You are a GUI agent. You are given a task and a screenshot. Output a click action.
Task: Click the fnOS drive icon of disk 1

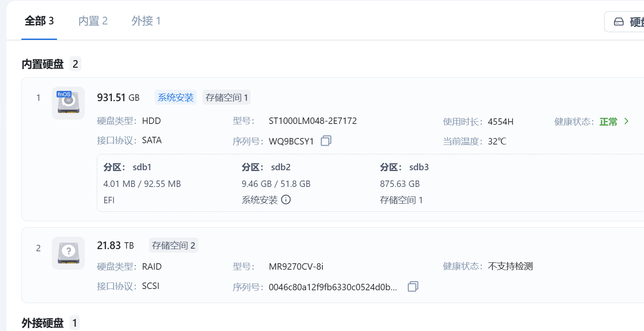(68, 103)
